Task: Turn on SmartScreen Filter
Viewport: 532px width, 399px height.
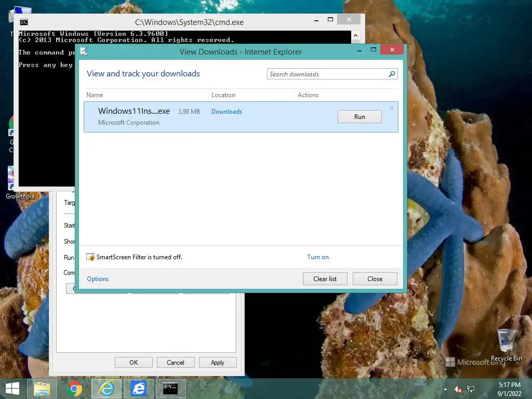Action: point(318,257)
